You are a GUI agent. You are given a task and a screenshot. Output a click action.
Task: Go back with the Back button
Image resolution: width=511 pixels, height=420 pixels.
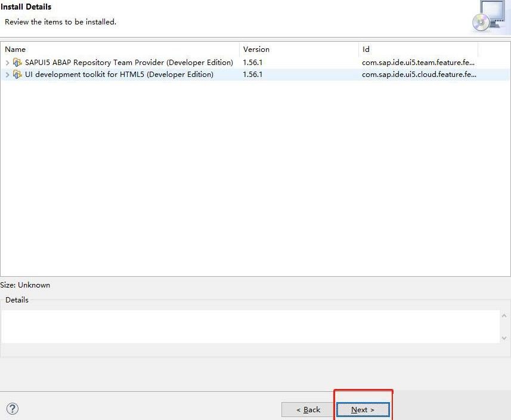point(308,410)
